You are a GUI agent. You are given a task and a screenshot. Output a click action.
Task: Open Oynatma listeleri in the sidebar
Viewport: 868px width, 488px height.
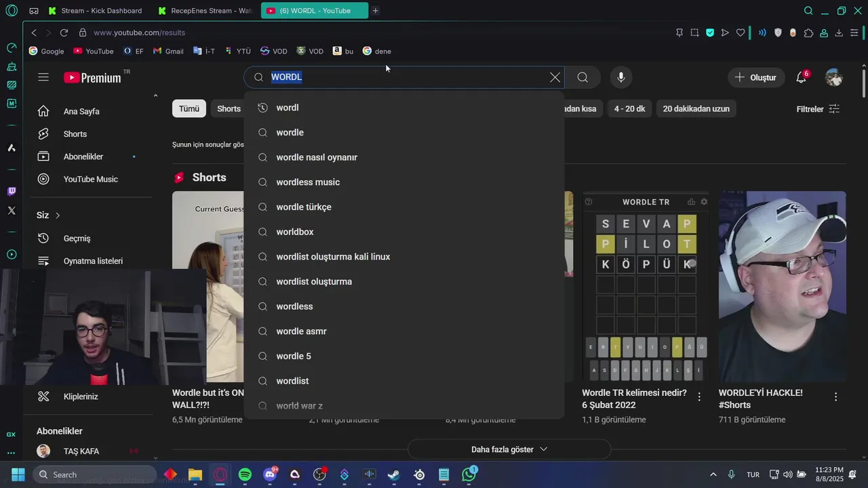click(x=93, y=261)
